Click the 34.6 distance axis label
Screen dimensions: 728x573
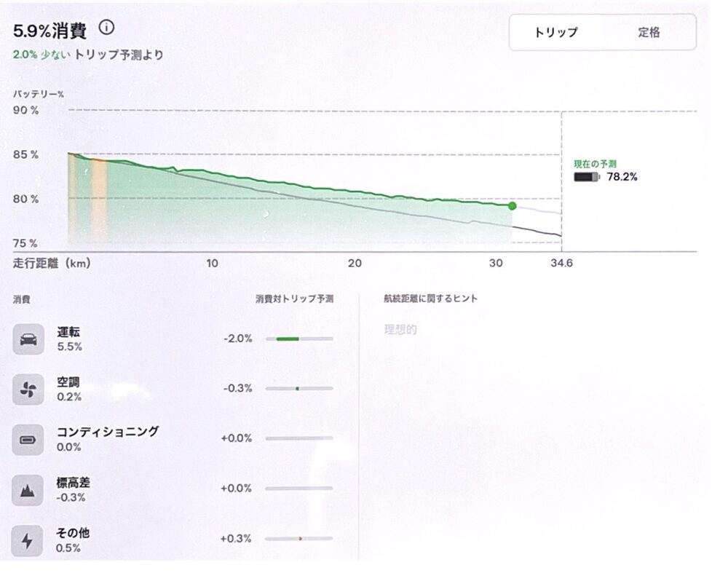pos(561,265)
